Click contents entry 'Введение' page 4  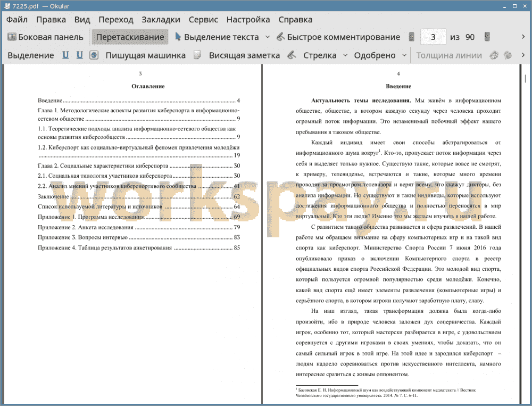[x=139, y=101]
